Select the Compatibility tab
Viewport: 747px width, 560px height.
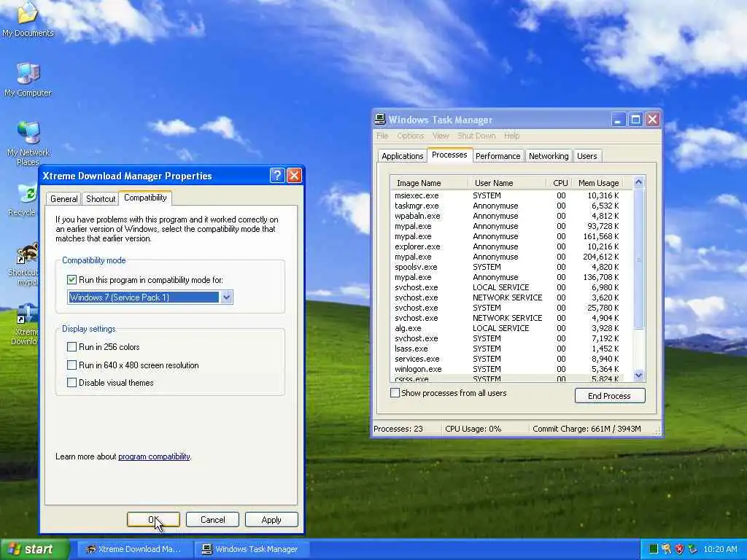[x=145, y=198]
